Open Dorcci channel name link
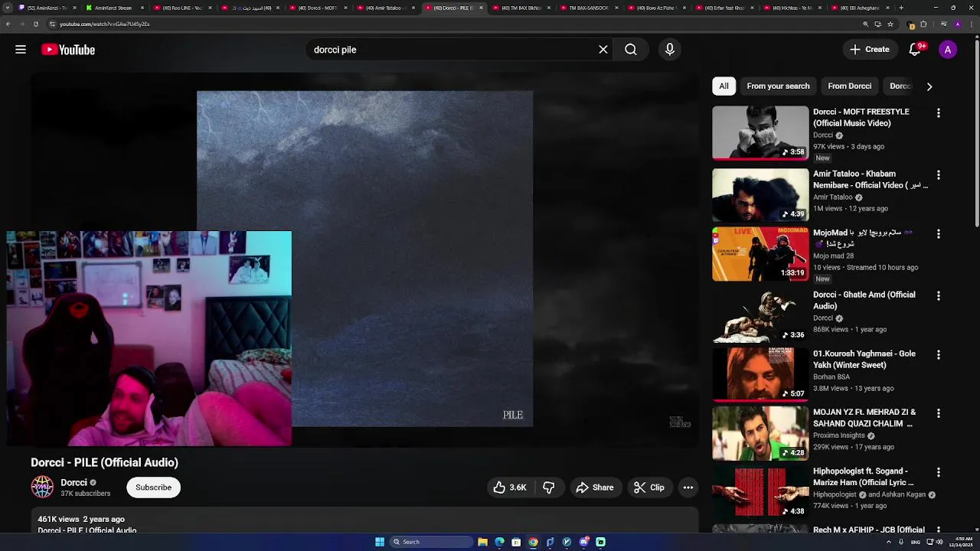Viewport: 980px width, 551px height. click(x=73, y=482)
